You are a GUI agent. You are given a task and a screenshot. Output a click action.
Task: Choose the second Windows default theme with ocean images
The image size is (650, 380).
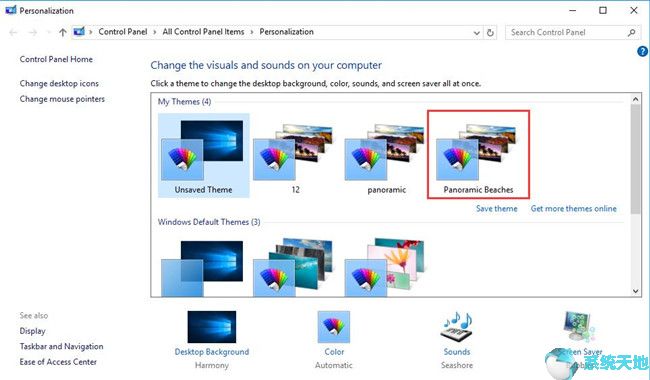point(293,267)
